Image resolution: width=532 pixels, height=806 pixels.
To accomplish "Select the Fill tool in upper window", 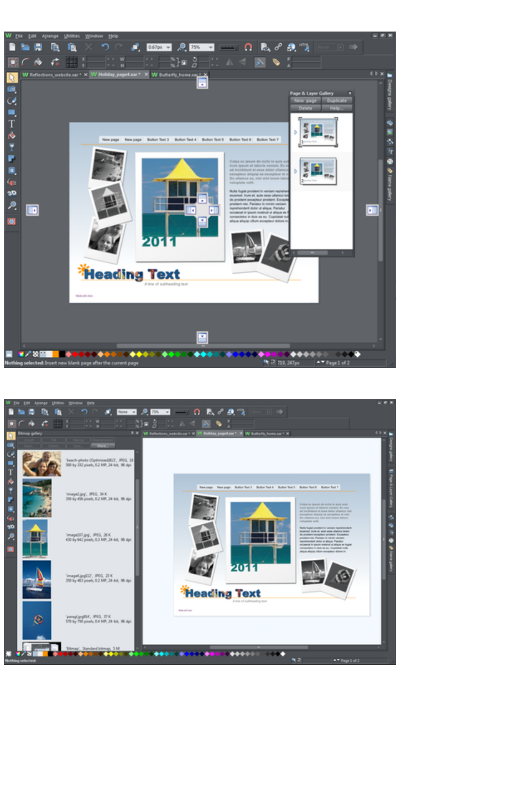I will [12, 136].
